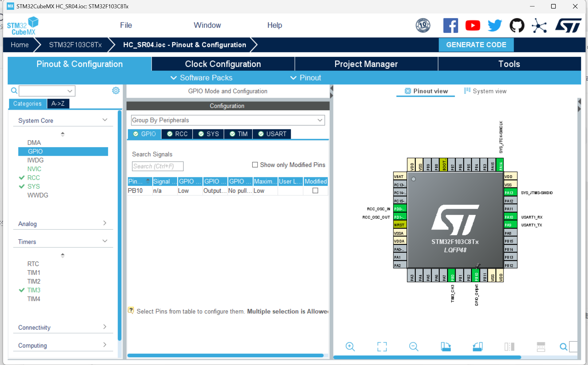Viewport: 588px width, 365px height.
Task: Click the PB10 pin on the chip
Action: pos(476,275)
